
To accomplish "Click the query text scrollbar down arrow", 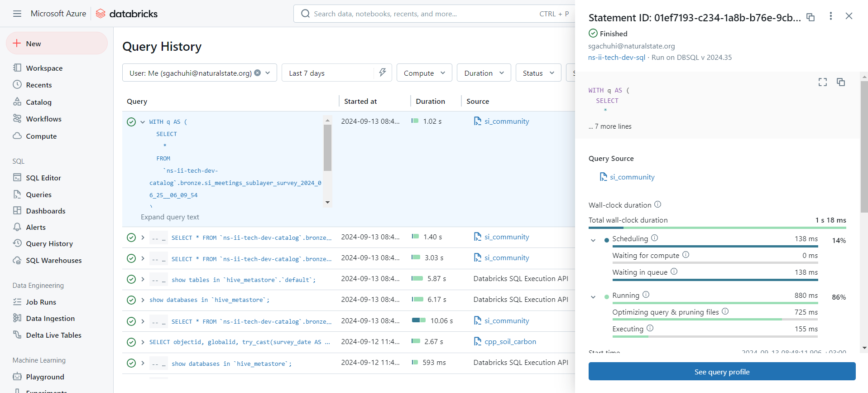I will point(327,203).
